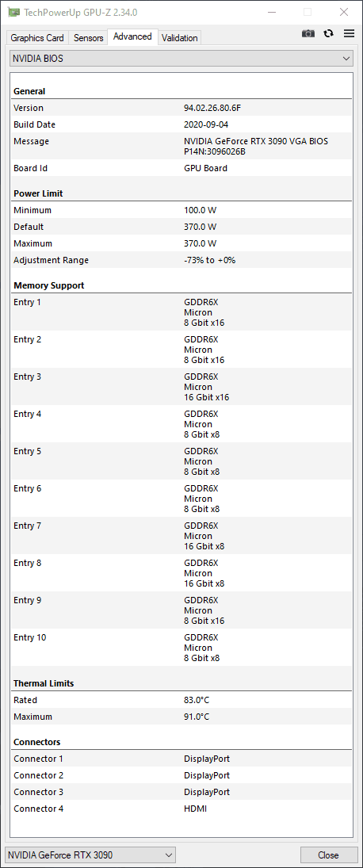The width and height of the screenshot is (363, 868).
Task: Open the Sensors tab
Action: pos(89,37)
